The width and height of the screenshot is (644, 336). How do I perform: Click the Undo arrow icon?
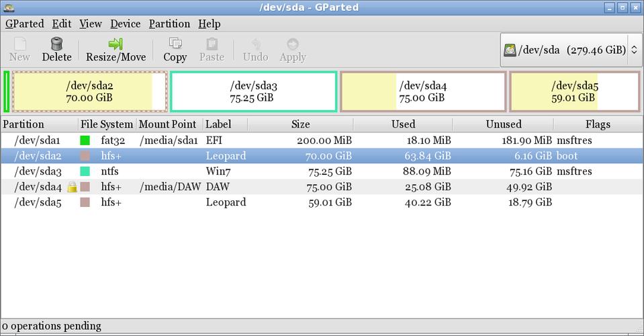pos(255,44)
